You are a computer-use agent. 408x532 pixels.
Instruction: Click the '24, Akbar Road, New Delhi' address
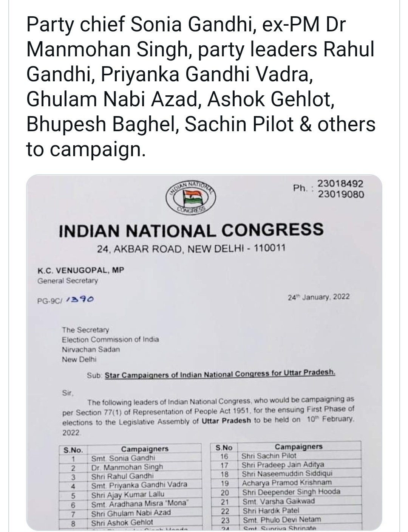pos(191,248)
